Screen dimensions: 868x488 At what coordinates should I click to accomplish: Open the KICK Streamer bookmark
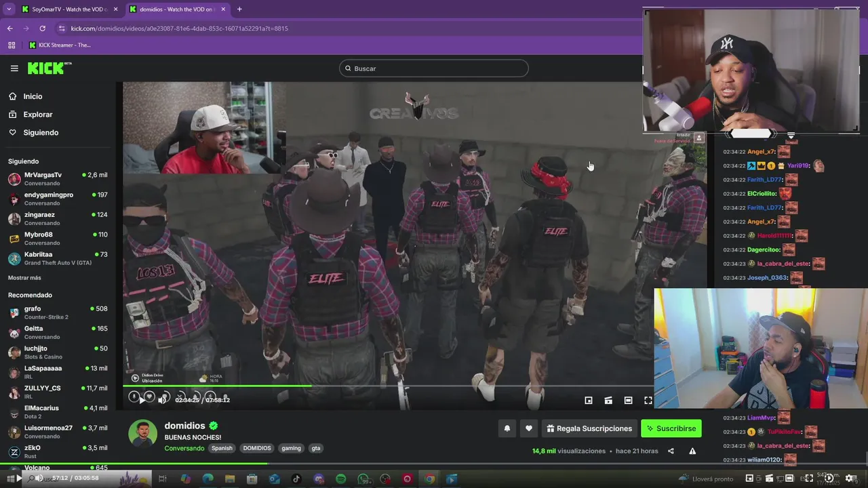click(x=60, y=45)
